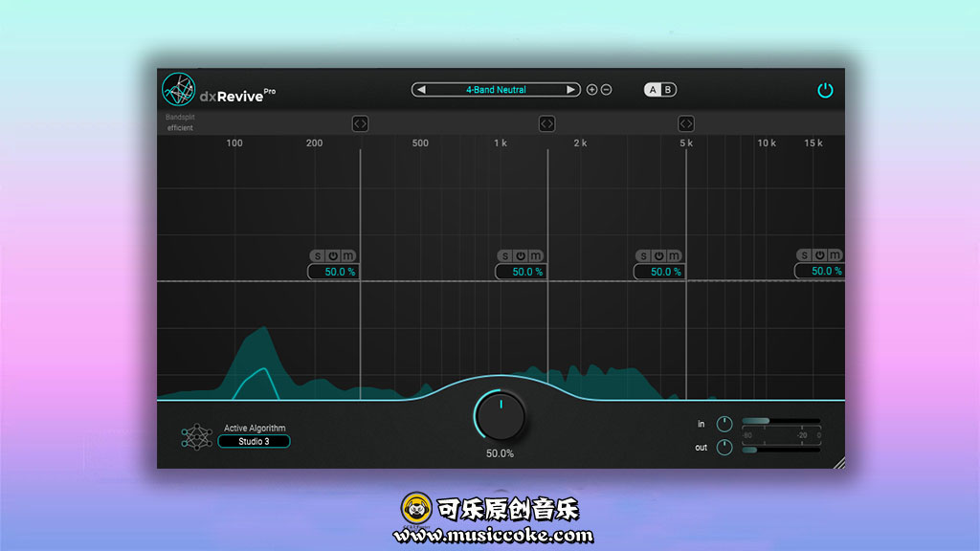
Task: Go to previous preset arrow
Action: [421, 90]
